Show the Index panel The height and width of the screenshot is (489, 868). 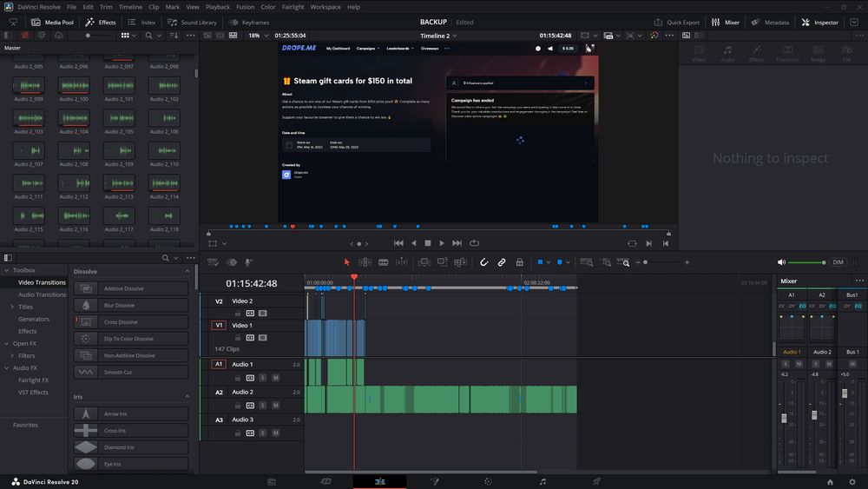click(141, 23)
